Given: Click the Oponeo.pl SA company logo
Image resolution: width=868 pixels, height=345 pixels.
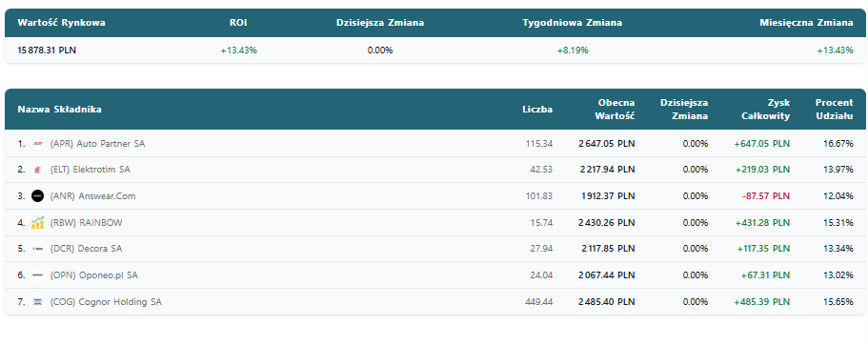Looking at the screenshot, I should [x=38, y=275].
